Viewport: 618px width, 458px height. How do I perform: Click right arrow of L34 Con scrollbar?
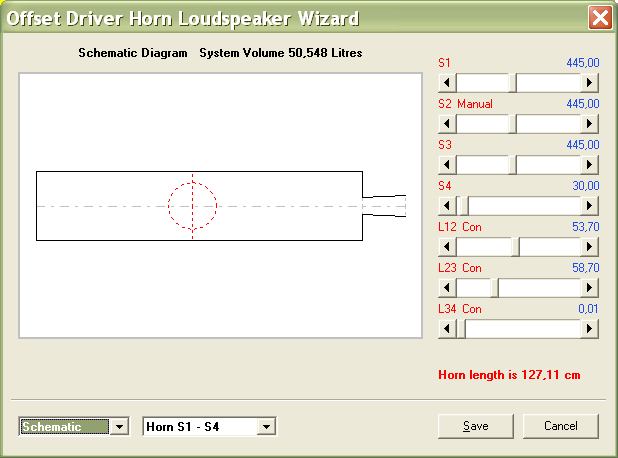pos(589,329)
